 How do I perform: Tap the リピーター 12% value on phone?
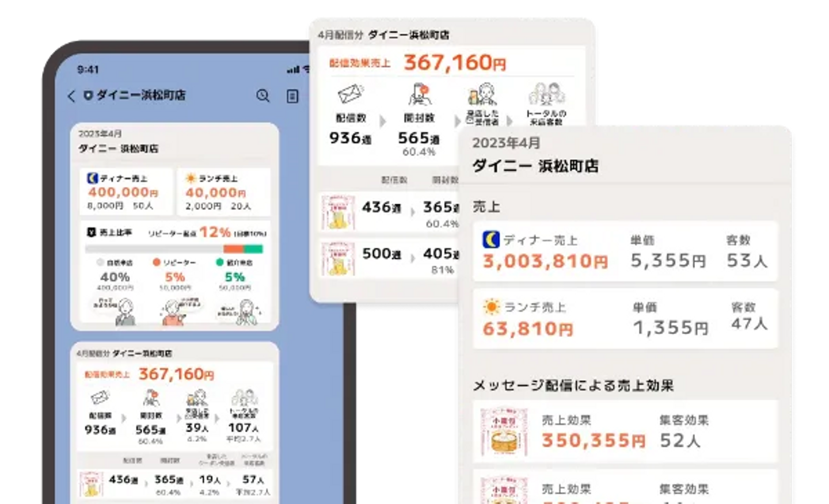coord(215,232)
